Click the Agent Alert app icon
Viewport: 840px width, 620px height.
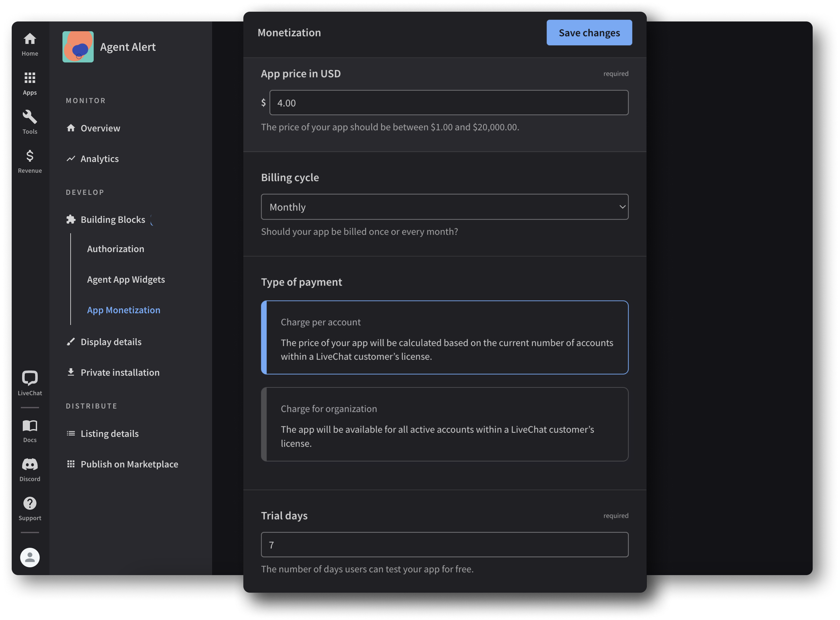(x=78, y=47)
